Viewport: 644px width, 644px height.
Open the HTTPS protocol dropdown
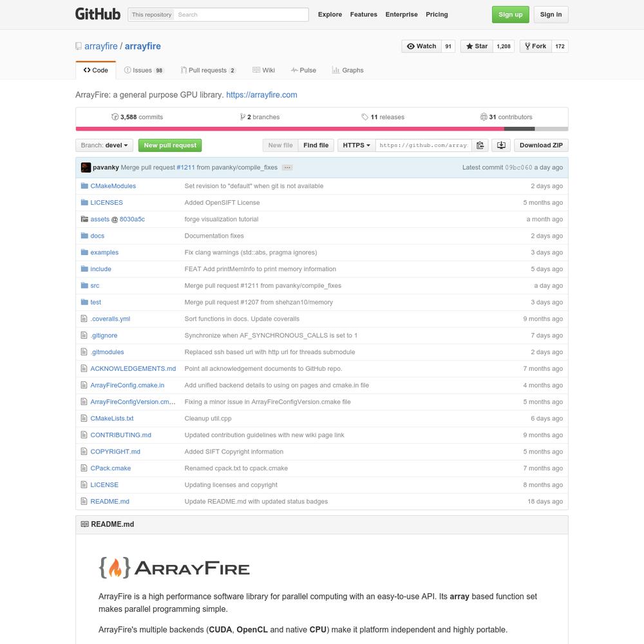point(357,146)
